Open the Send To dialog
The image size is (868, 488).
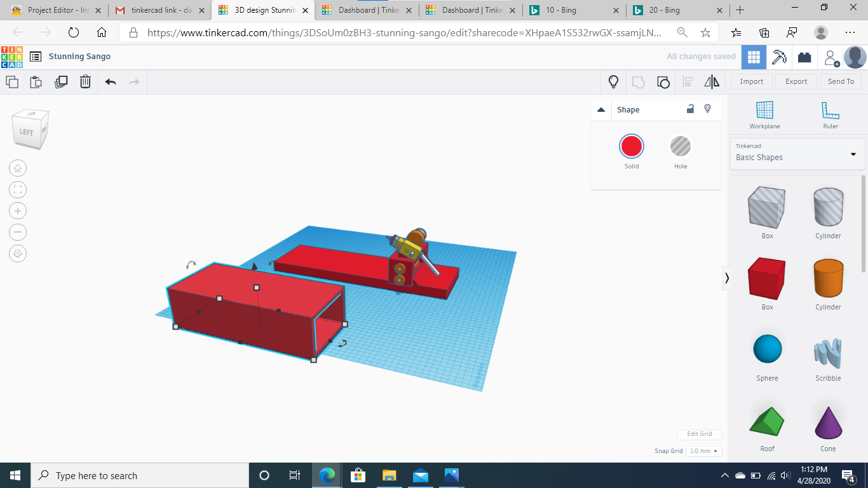pyautogui.click(x=841, y=81)
